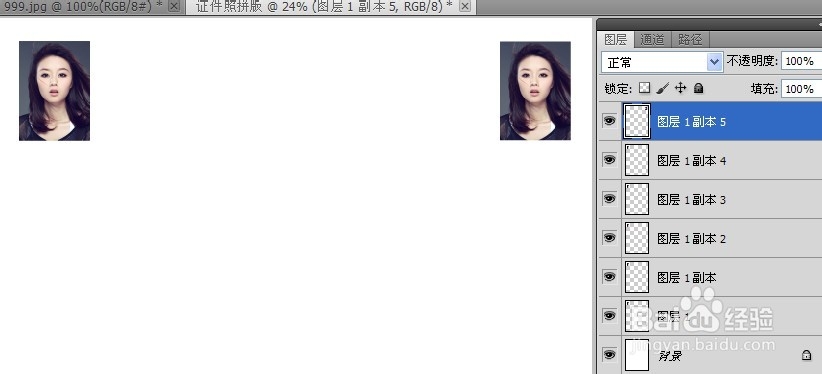Select layer name 图层 1 副本 3
Viewport: 822px width, 374px height.
(x=691, y=199)
